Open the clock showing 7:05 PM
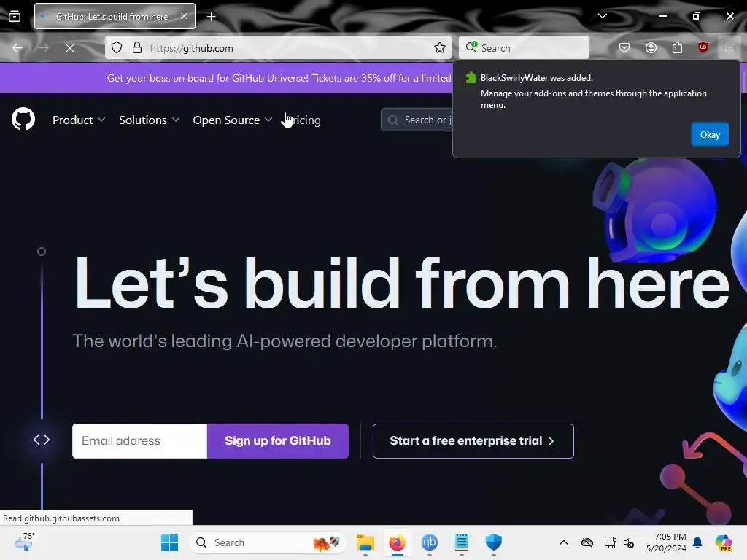The width and height of the screenshot is (747, 560). click(x=666, y=542)
